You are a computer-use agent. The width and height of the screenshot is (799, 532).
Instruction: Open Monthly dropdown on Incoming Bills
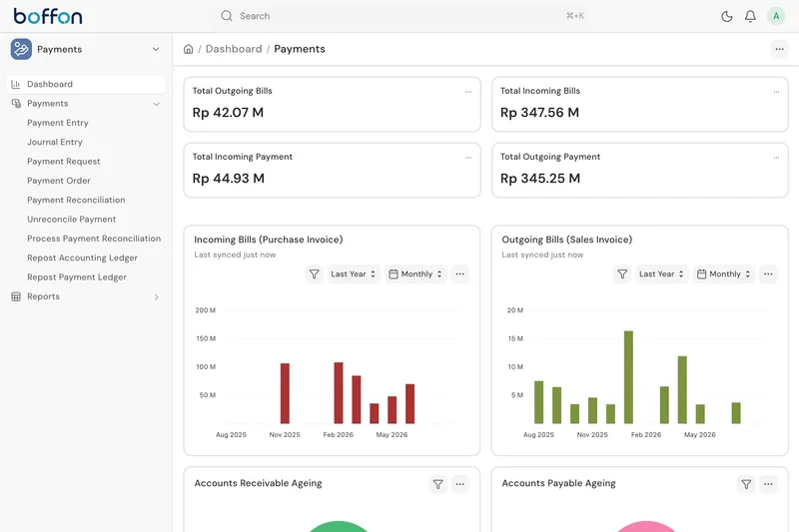click(x=415, y=273)
